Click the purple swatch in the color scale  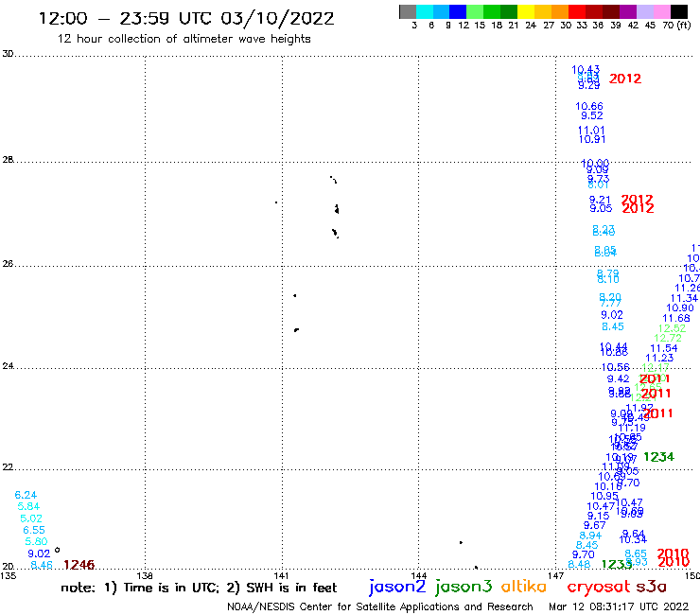[627, 11]
